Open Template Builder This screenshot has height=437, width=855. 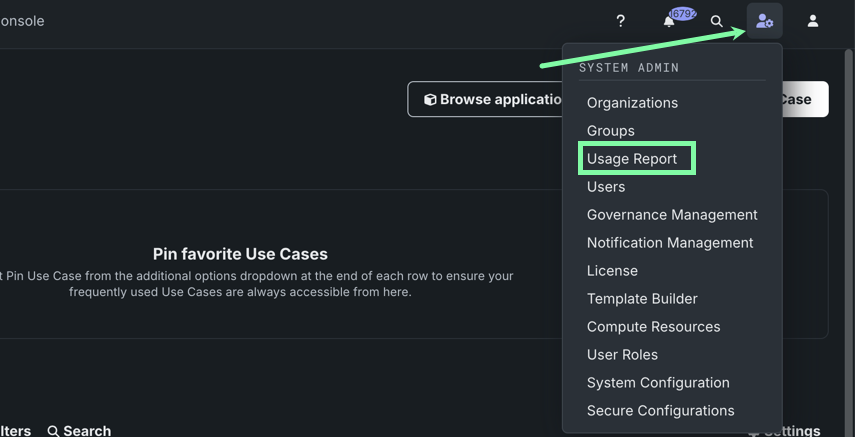pyautogui.click(x=642, y=299)
